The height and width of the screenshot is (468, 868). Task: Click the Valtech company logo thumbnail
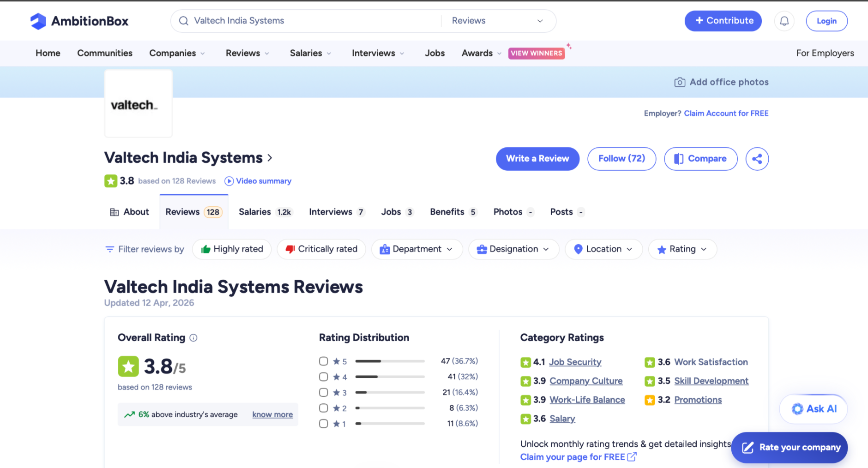point(139,104)
